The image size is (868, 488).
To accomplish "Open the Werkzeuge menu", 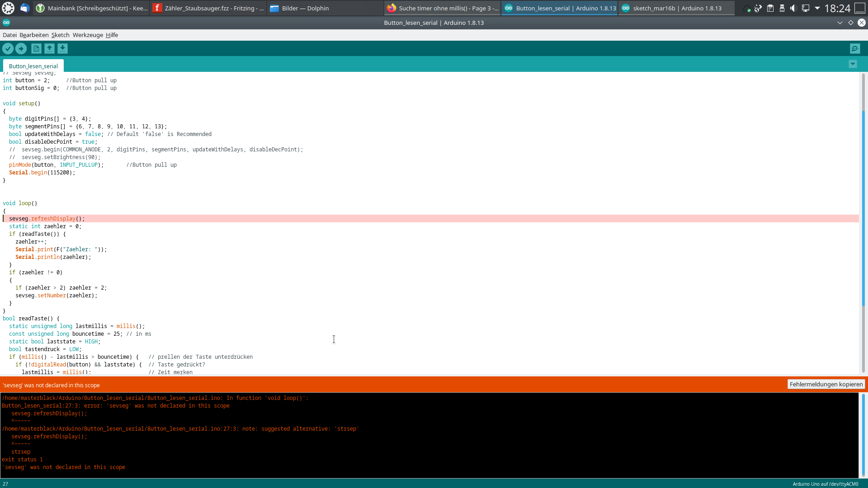I will (88, 35).
